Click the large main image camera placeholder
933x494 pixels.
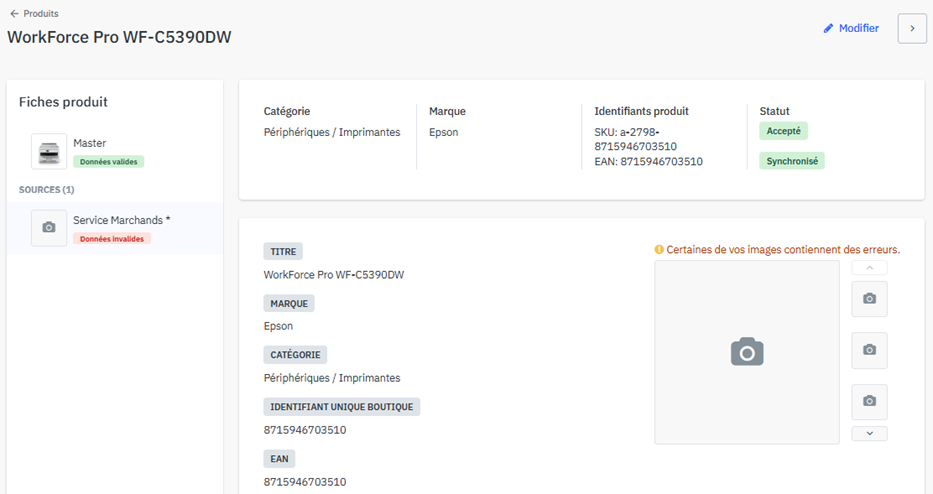(x=746, y=352)
